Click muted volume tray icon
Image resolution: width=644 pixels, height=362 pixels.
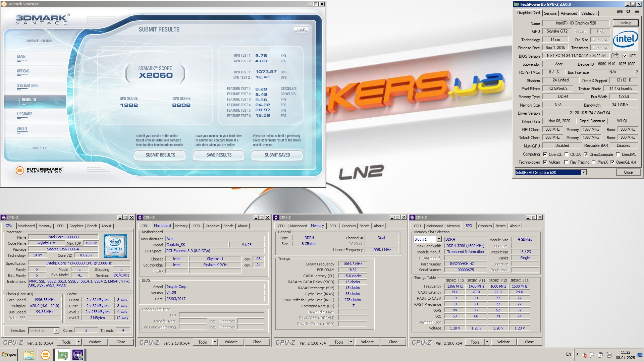585,355
